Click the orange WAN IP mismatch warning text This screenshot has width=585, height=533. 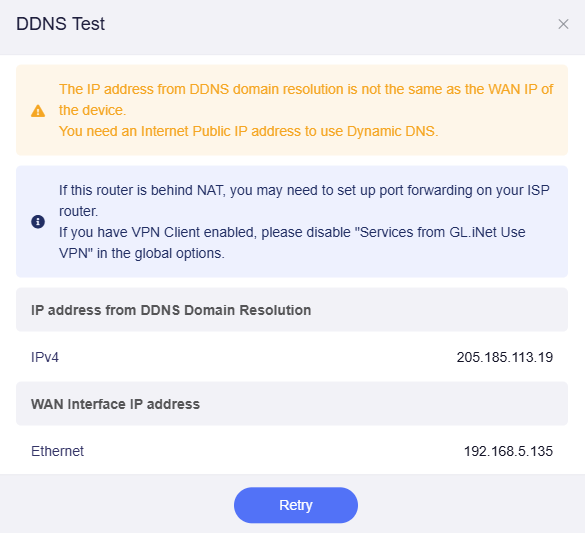[x=306, y=100]
